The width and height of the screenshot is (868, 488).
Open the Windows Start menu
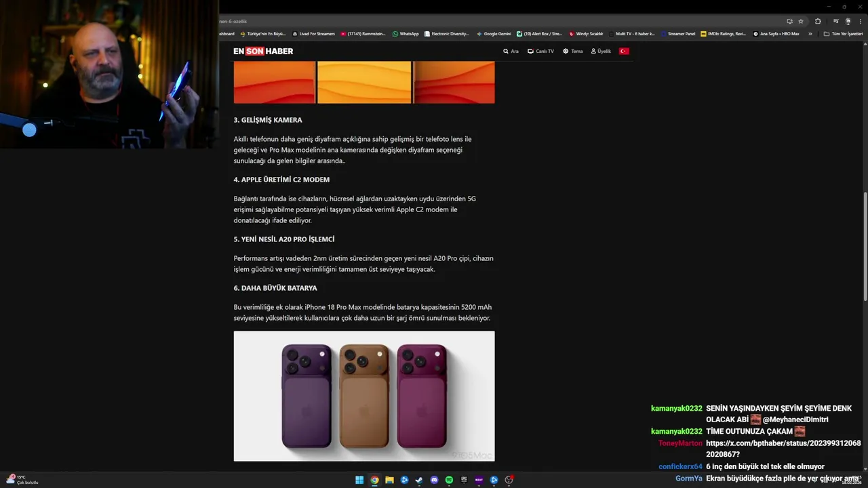click(359, 480)
